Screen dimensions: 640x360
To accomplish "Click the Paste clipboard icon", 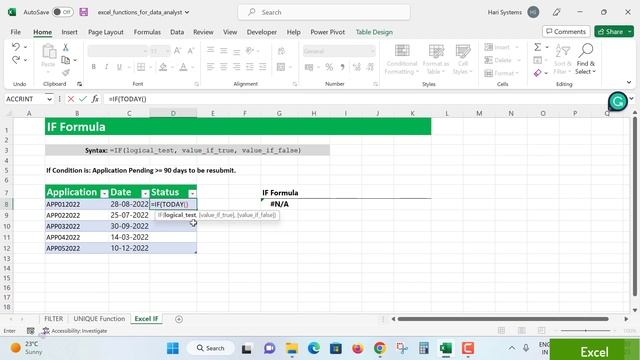I will pyautogui.click(x=49, y=52).
